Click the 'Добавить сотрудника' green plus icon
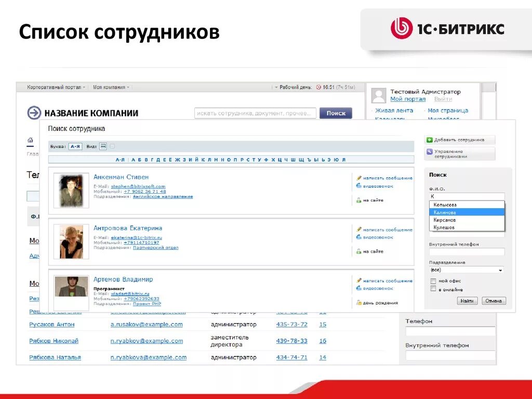The width and height of the screenshot is (532, 399). click(429, 139)
